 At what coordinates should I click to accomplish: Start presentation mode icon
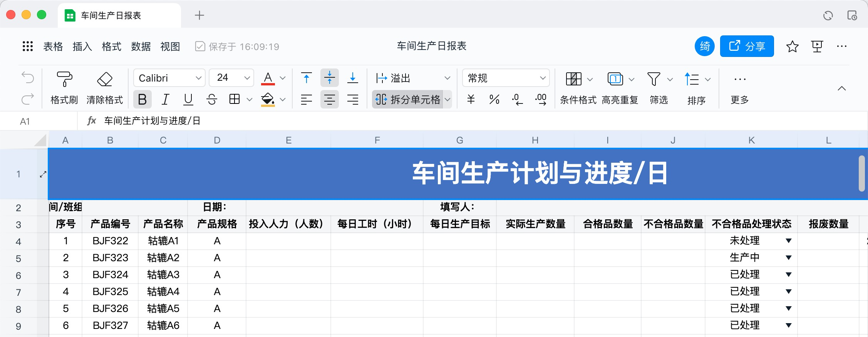click(x=817, y=47)
